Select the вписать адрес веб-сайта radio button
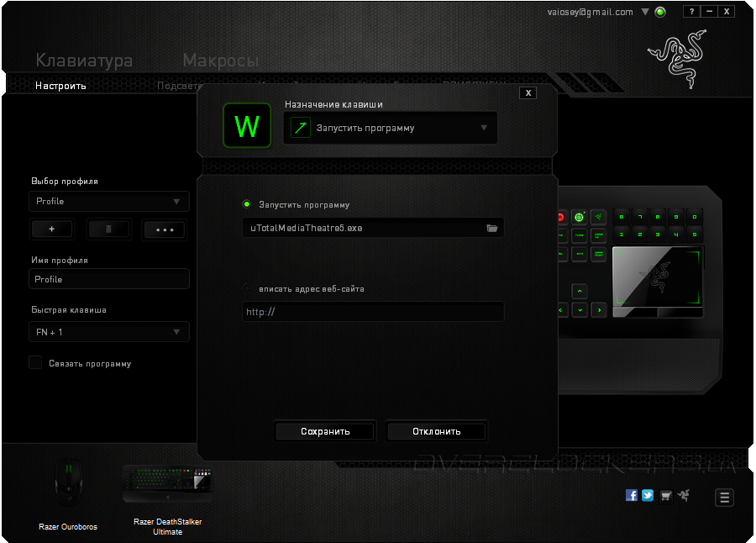Viewport: 756px width, 543px height. coord(246,287)
